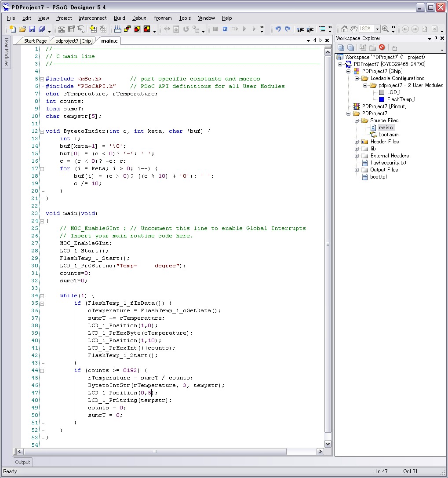Click the Undo arrow in the toolbar
This screenshot has width=448, height=478.
coord(278,29)
